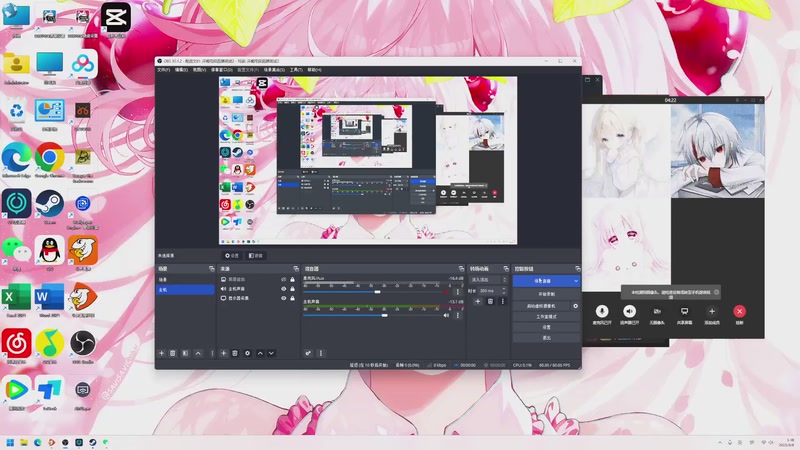The width and height of the screenshot is (800, 450).
Task: Open the Scenes toolbar three-dot menu
Action: coord(212,353)
